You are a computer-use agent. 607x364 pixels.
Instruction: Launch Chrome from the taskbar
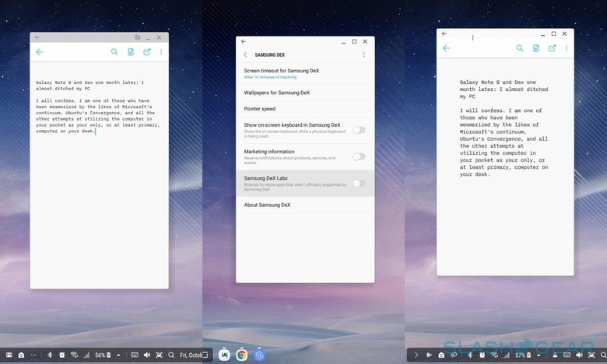point(242,355)
